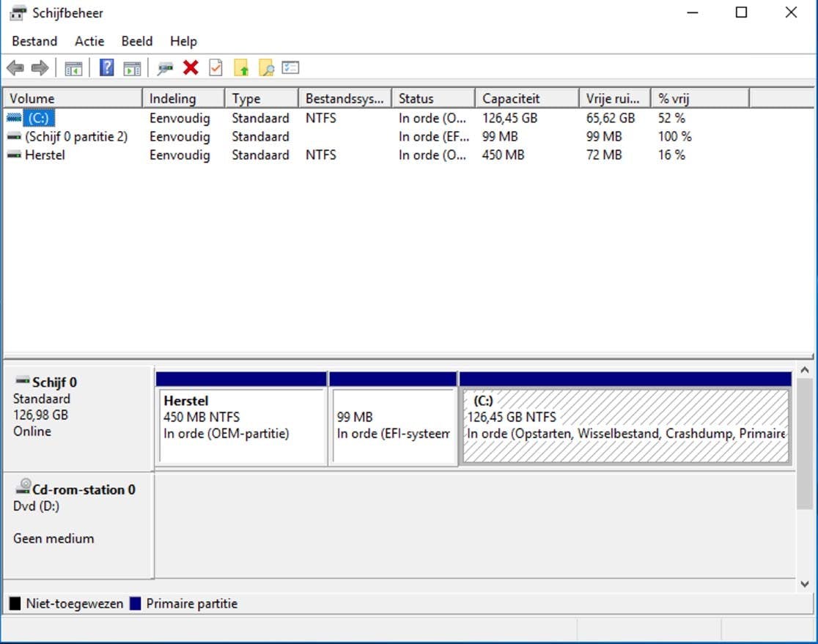Open the Actie menu
Screen dimensions: 818x644
pyautogui.click(x=89, y=41)
